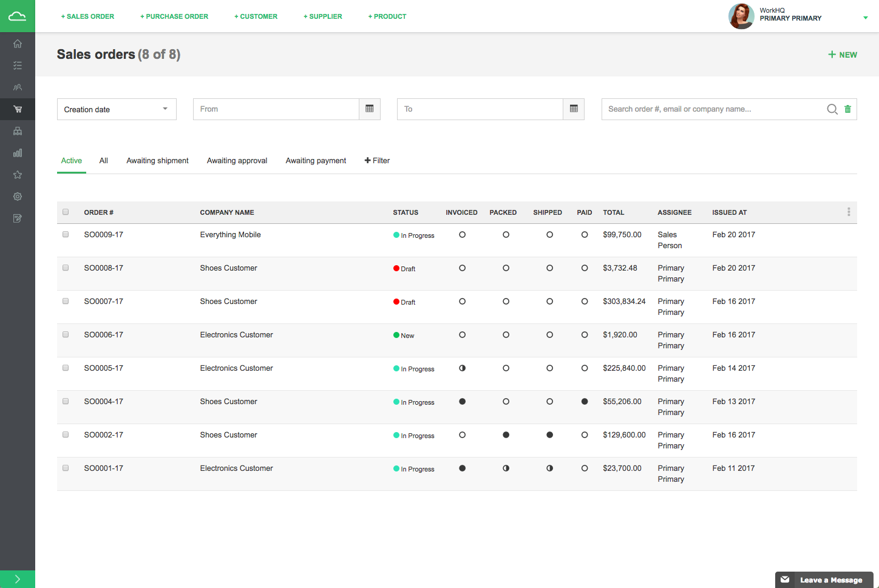
Task: Click the people contacts icon in sidebar
Action: (18, 87)
